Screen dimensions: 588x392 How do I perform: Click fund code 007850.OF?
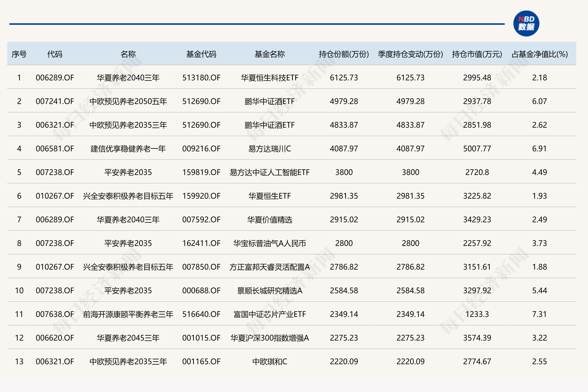pos(201,267)
